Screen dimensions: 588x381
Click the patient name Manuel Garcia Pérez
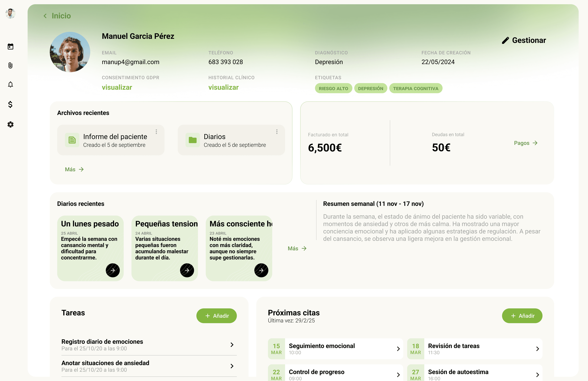[138, 36]
